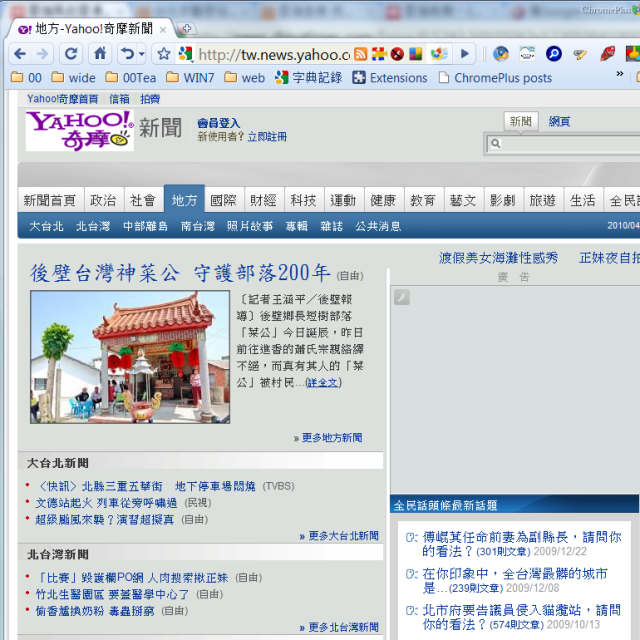Open the 00Tea bookmark folder

pos(131,78)
